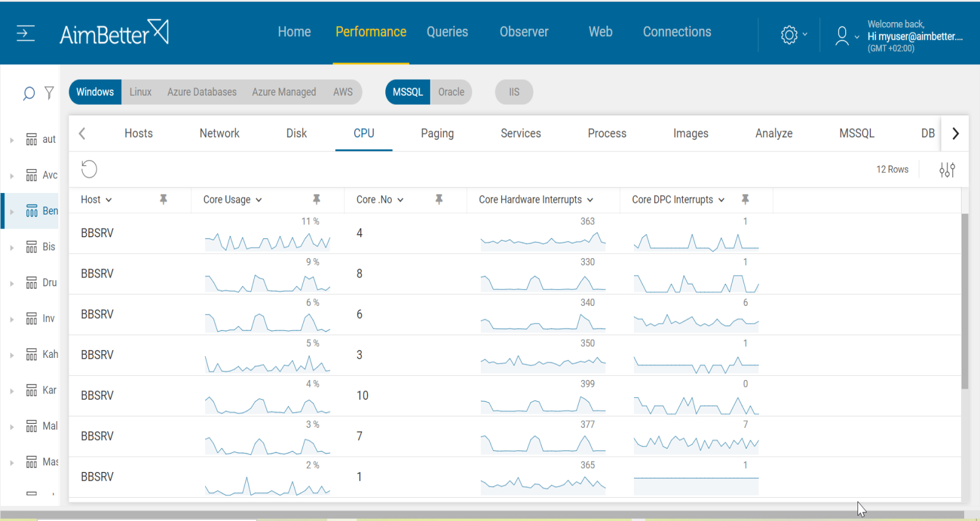Open the Connections page
The width and height of the screenshot is (980, 521).
[x=677, y=32]
